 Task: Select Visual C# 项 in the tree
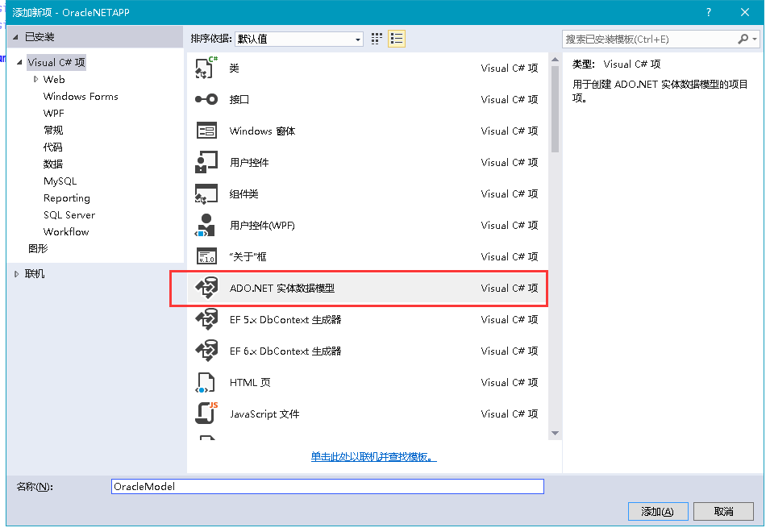[x=56, y=62]
